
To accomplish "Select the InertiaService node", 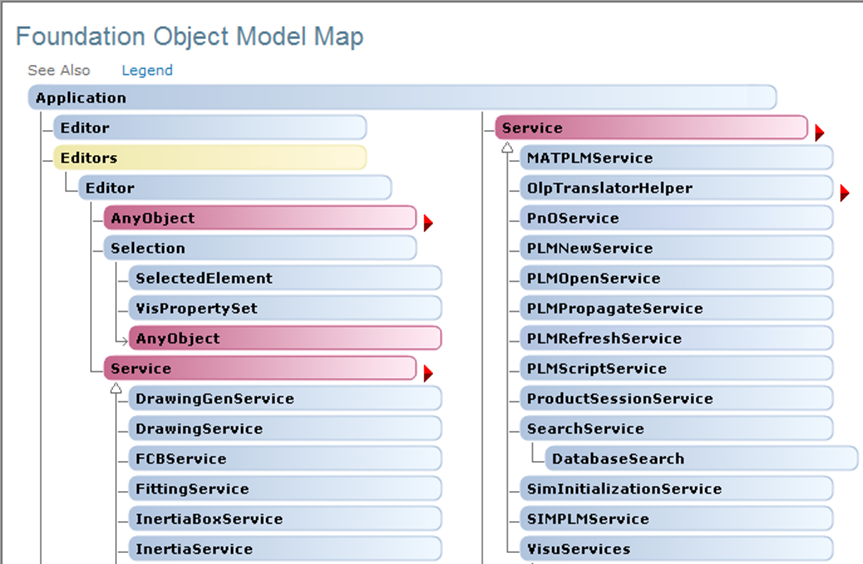I will point(285,549).
